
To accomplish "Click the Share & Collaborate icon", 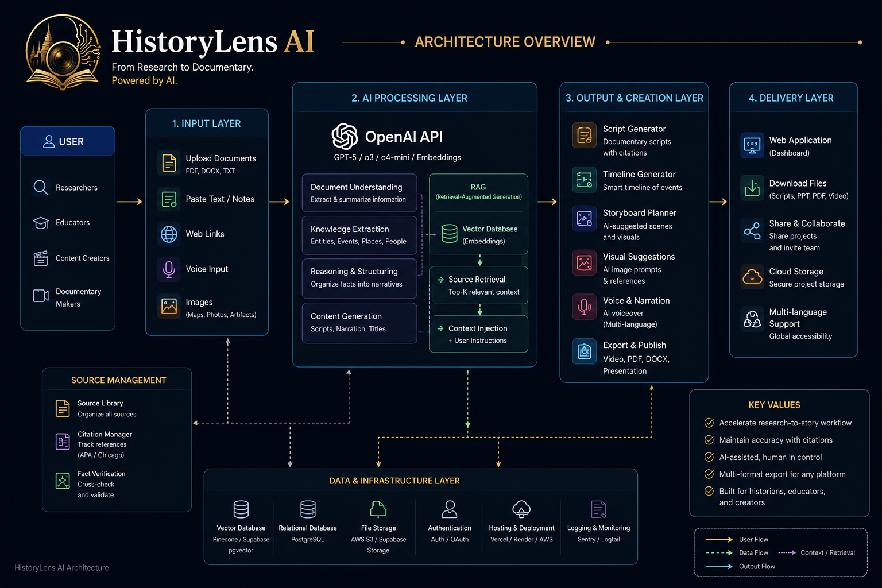I will coord(752,231).
